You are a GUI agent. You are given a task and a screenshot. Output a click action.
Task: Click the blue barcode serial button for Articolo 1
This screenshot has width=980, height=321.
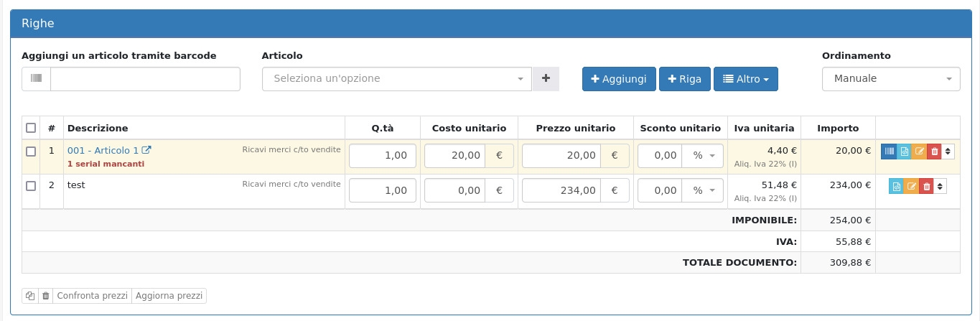(x=889, y=152)
